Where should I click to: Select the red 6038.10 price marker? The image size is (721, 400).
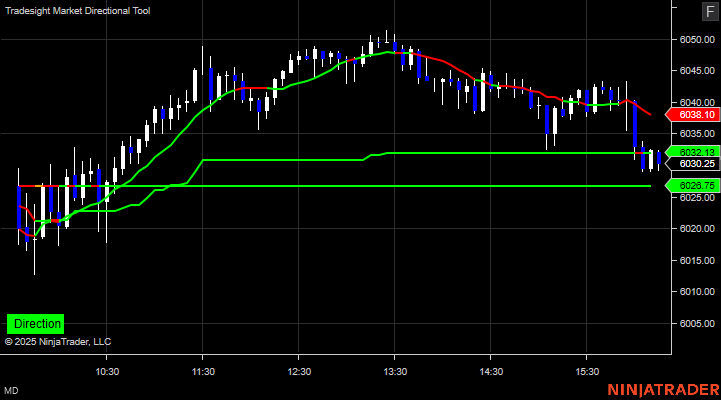coord(693,114)
